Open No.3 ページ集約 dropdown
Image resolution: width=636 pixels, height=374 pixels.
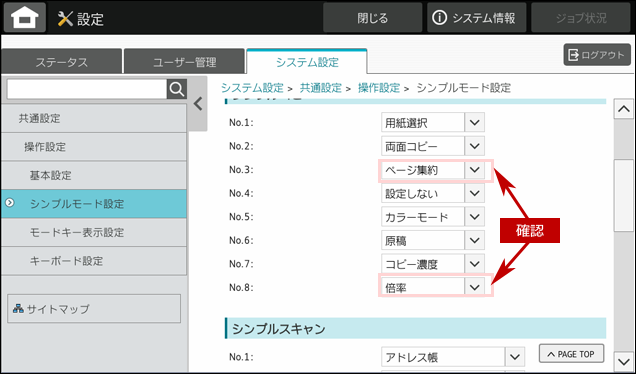click(433, 170)
